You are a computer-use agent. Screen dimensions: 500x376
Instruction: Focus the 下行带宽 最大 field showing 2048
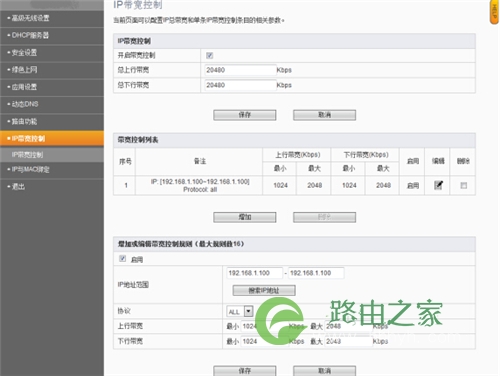348,341
